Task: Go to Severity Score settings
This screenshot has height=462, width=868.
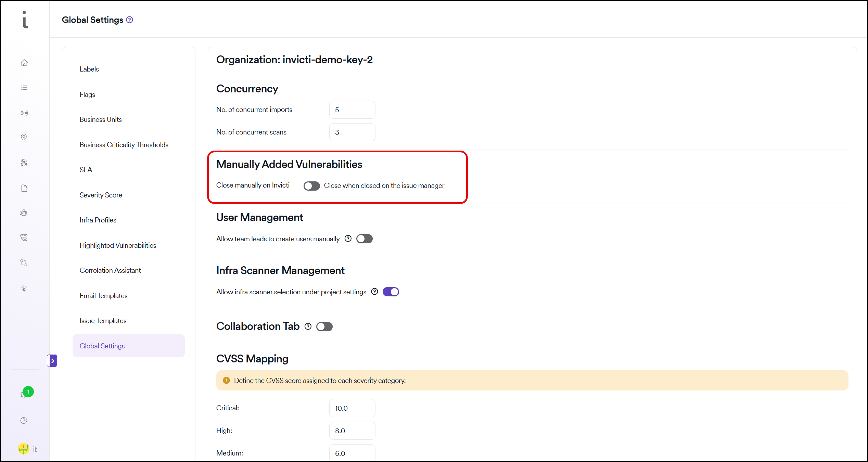Action: coord(101,195)
